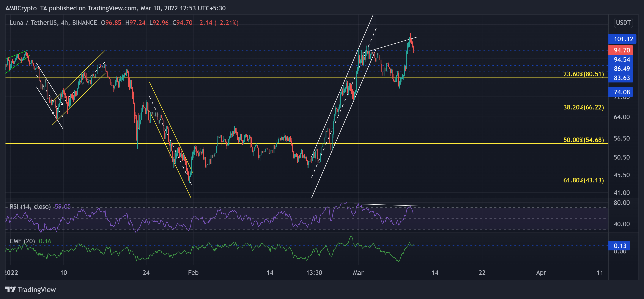
Task: Click the close value C94.70
Action: (x=182, y=23)
